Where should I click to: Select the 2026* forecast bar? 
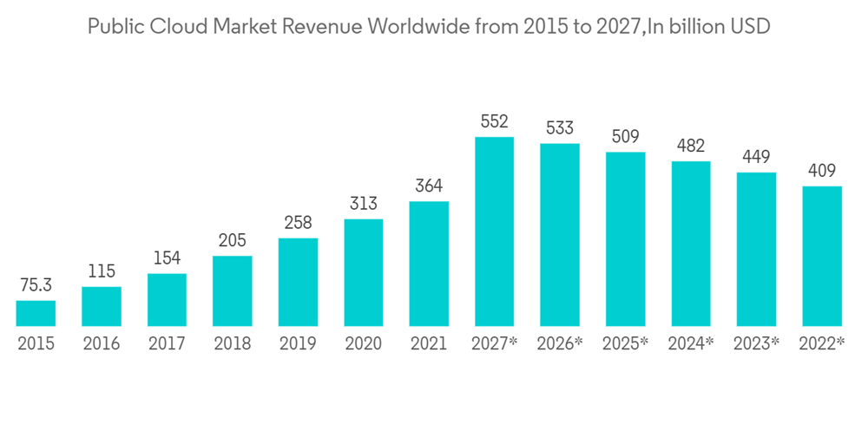(560, 235)
